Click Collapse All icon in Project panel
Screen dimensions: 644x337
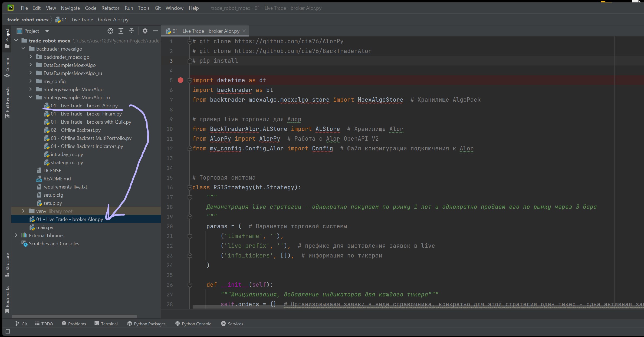(132, 31)
